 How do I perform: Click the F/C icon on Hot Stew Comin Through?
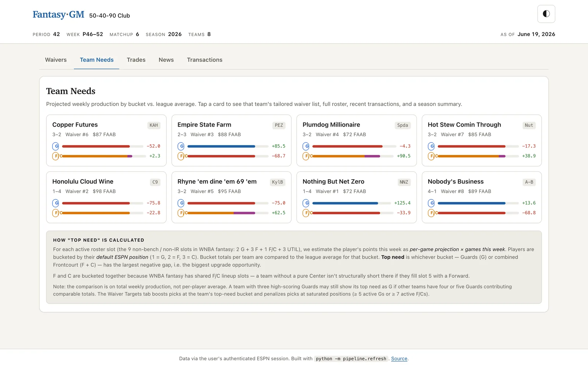(x=431, y=156)
